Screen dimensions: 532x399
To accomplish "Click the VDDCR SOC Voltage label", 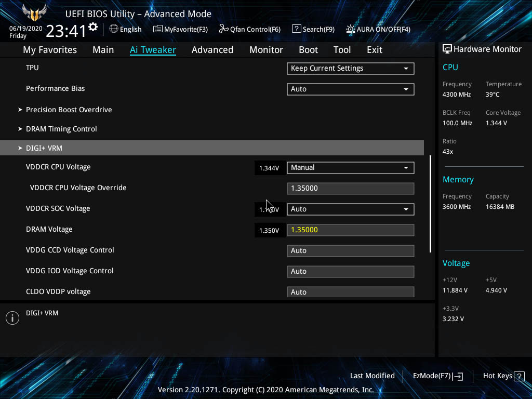I will (58, 209).
